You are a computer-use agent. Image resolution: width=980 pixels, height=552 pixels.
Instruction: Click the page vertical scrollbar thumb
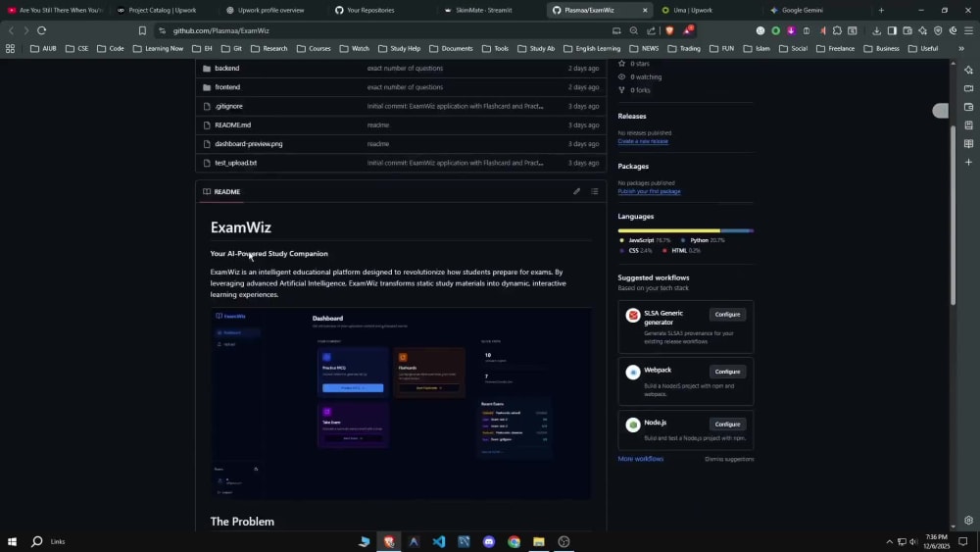953,215
